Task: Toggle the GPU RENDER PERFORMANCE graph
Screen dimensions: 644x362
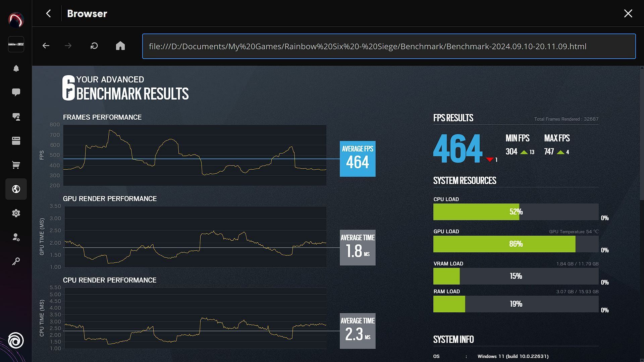Action: point(110,198)
